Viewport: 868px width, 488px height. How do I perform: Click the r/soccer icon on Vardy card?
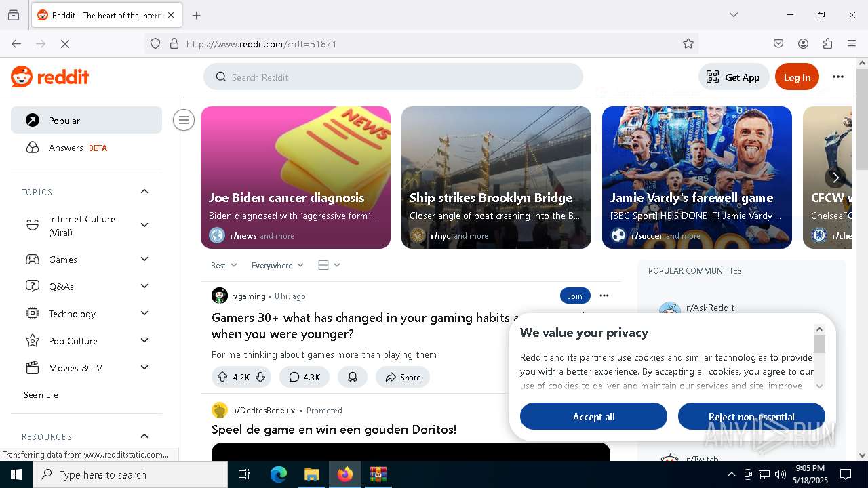pyautogui.click(x=618, y=235)
